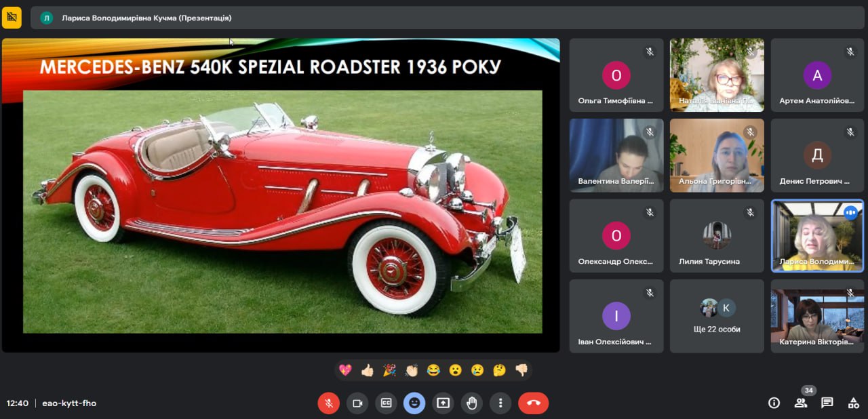Select Лариса Володимирівна speaking video tile
The image size is (868, 419).
tap(817, 235)
